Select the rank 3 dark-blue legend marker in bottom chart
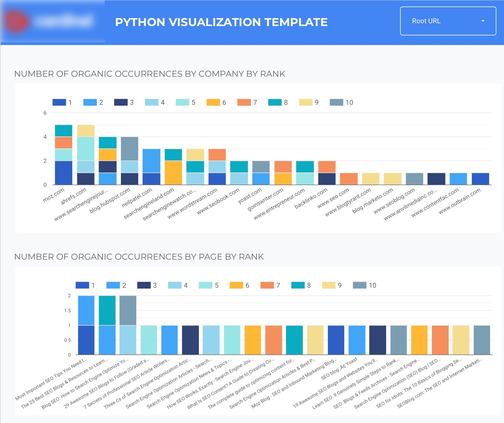The image size is (504, 423). point(144,285)
